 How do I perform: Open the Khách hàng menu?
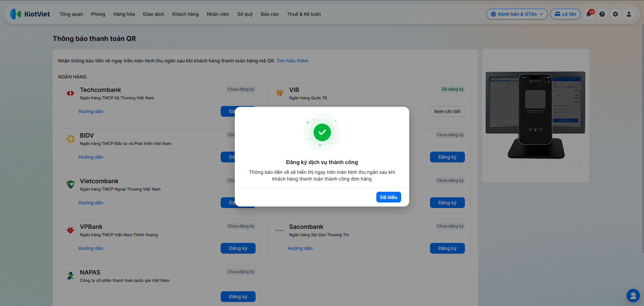(185, 14)
